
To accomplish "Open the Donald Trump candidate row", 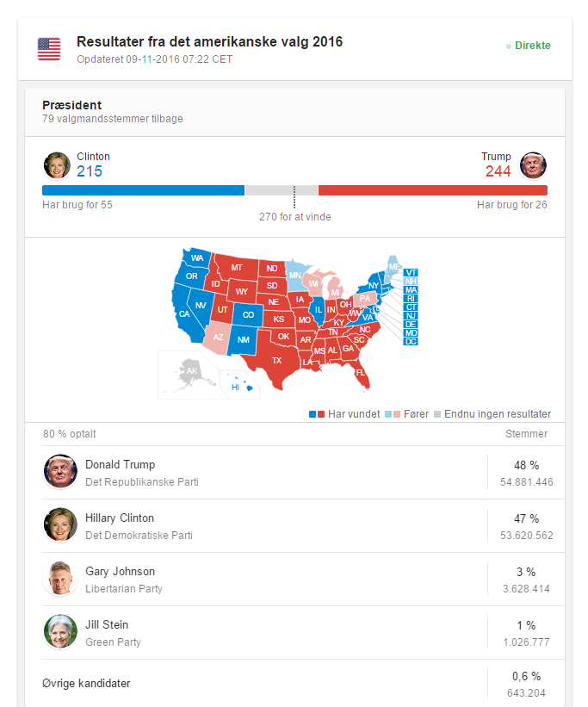I will click(x=303, y=473).
